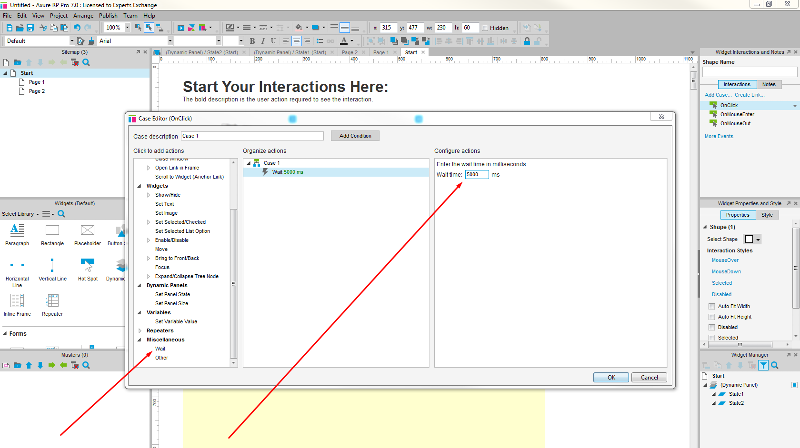Click the Case description input field

[x=253, y=136]
